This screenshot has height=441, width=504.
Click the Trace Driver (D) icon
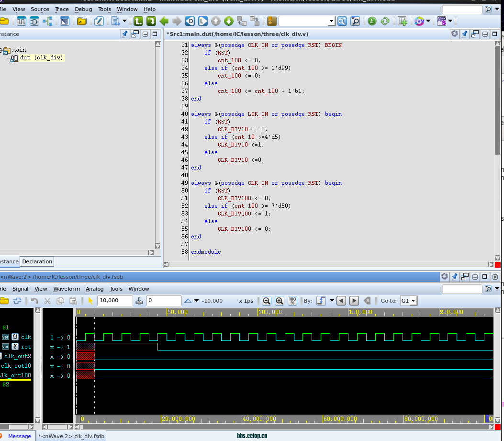click(x=190, y=22)
